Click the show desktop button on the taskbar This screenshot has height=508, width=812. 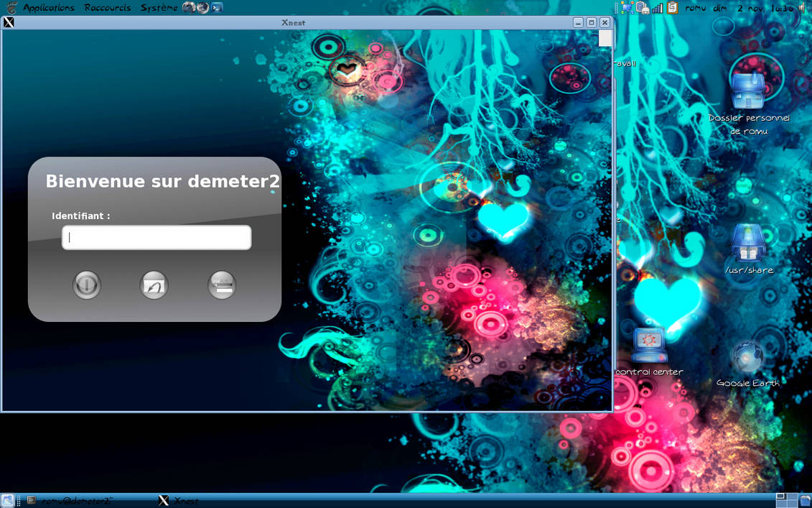[x=7, y=500]
